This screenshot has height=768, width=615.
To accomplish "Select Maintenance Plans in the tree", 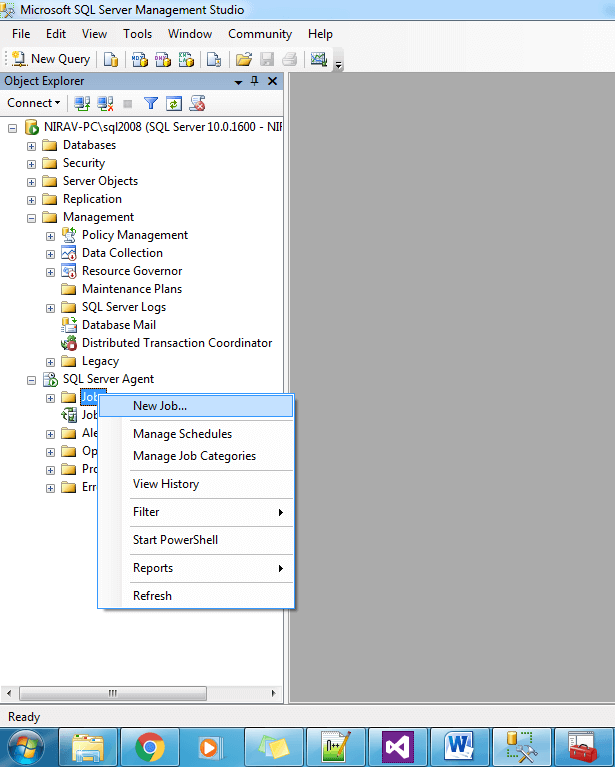I will (132, 289).
